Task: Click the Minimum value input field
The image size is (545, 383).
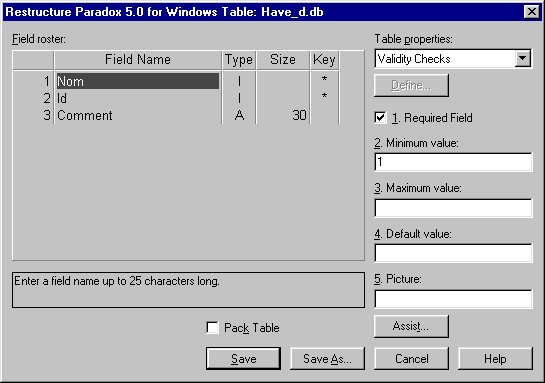Action: point(453,162)
